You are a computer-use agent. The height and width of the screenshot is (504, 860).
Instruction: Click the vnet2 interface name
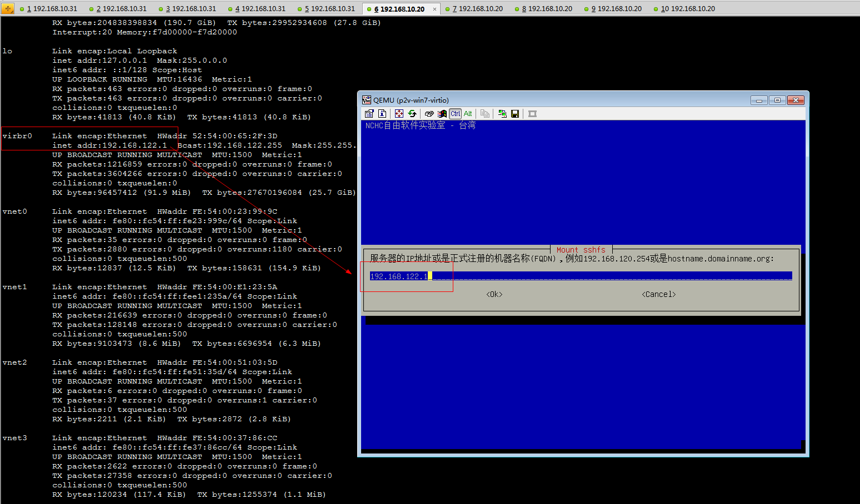coord(14,362)
